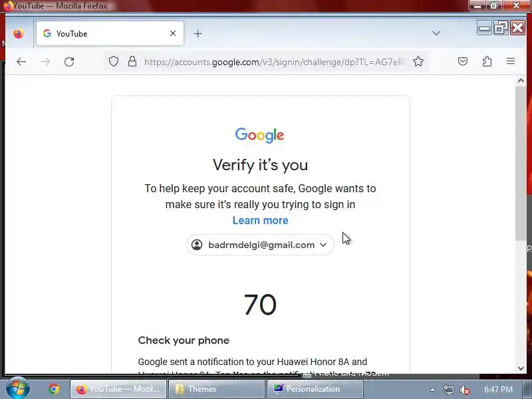The height and width of the screenshot is (399, 532).
Task: Go back to the previous page
Action: (21, 62)
